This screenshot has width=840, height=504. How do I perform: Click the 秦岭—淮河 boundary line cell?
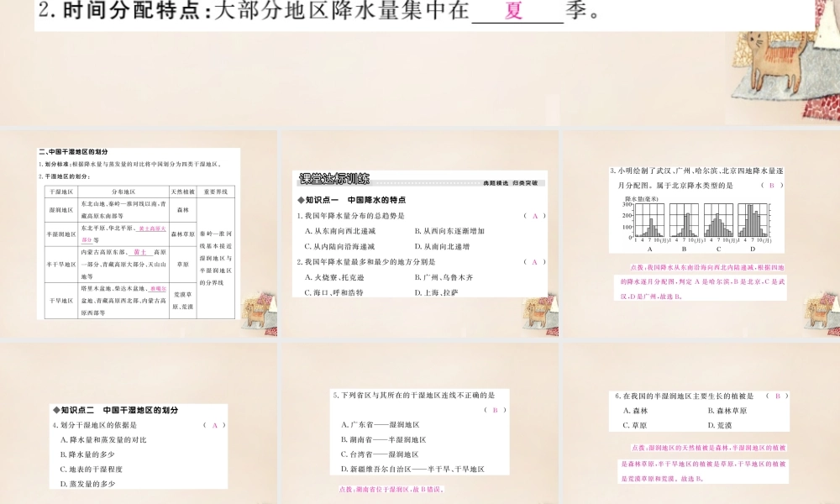tap(215, 258)
